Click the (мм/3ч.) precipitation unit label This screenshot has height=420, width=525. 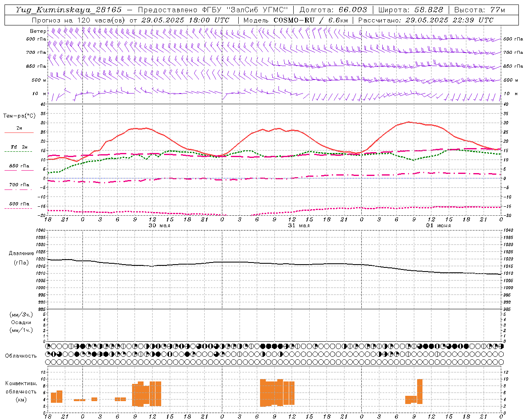pos(21,315)
